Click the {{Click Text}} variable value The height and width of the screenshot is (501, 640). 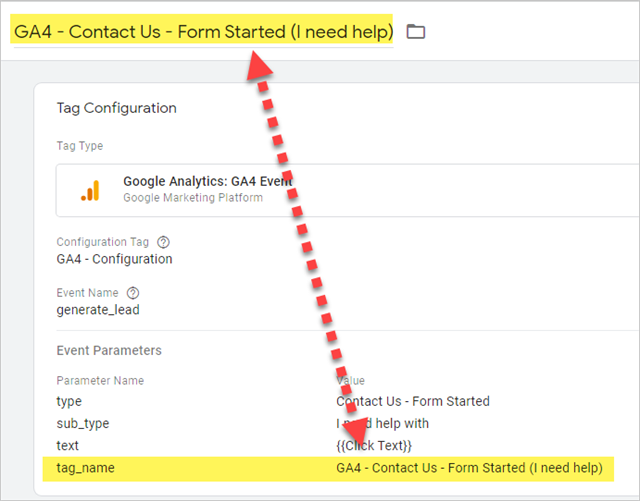pos(374,445)
